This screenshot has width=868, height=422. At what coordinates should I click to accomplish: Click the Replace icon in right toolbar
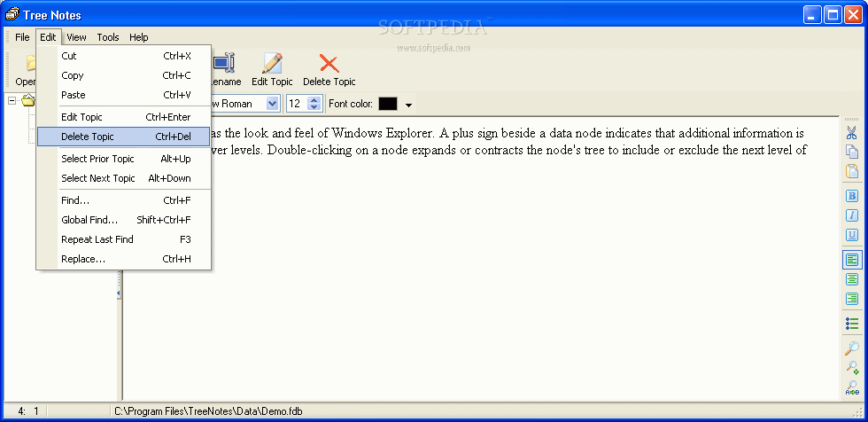tap(851, 387)
